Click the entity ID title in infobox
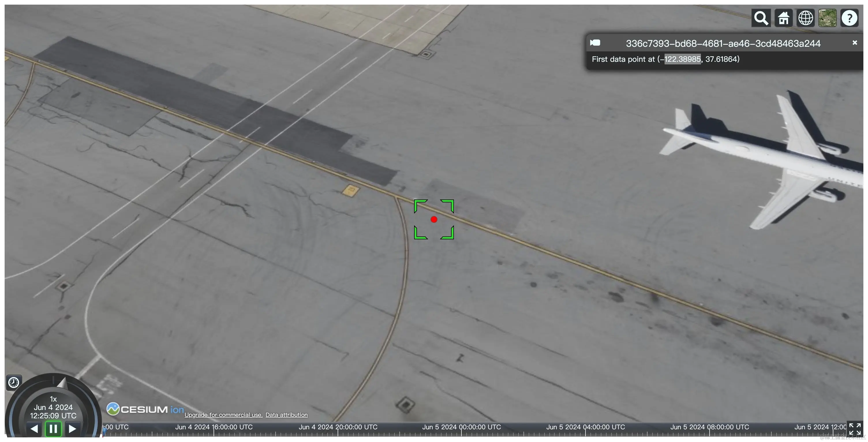This screenshot has height=442, width=868. (723, 44)
